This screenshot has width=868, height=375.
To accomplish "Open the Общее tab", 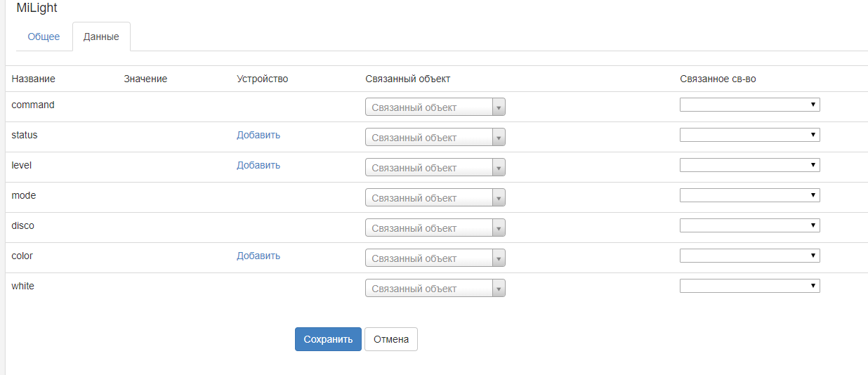I will (44, 37).
